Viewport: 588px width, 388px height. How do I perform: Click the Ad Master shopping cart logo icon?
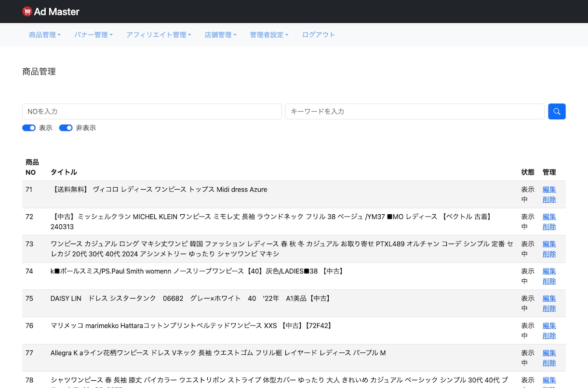tap(27, 12)
